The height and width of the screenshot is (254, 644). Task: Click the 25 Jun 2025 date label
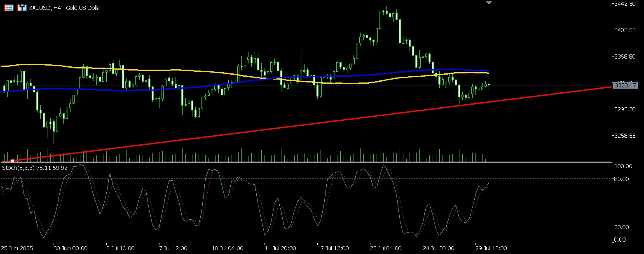(17, 249)
